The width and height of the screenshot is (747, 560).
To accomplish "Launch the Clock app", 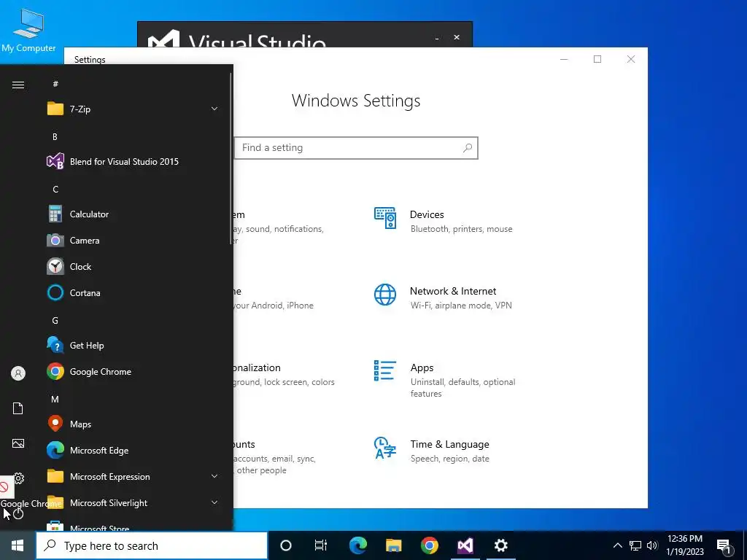I will pyautogui.click(x=133, y=267).
